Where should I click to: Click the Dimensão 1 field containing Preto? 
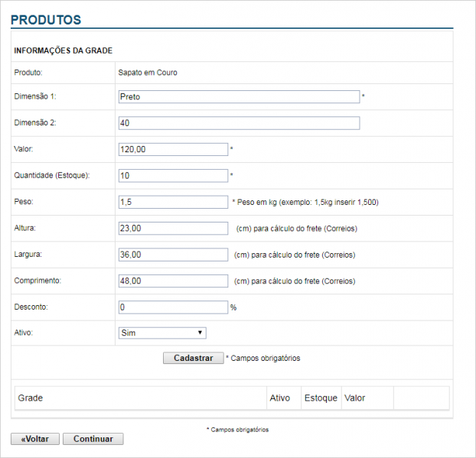point(239,97)
